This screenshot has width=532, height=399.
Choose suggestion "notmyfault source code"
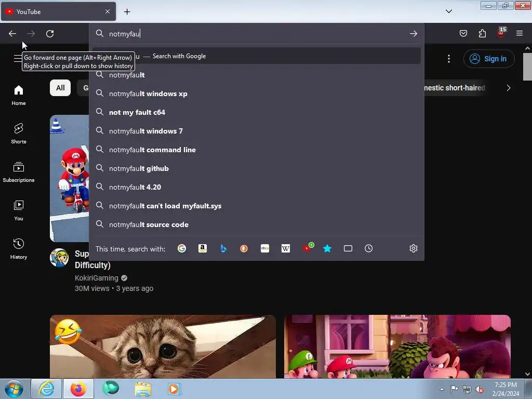[x=257, y=224]
